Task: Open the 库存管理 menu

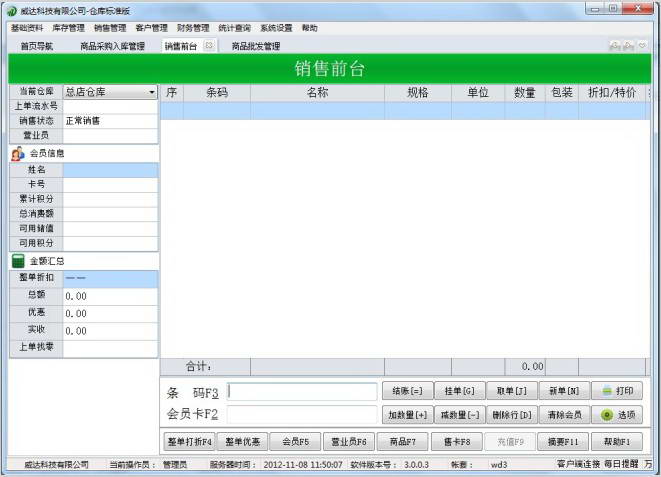Action: click(x=68, y=28)
